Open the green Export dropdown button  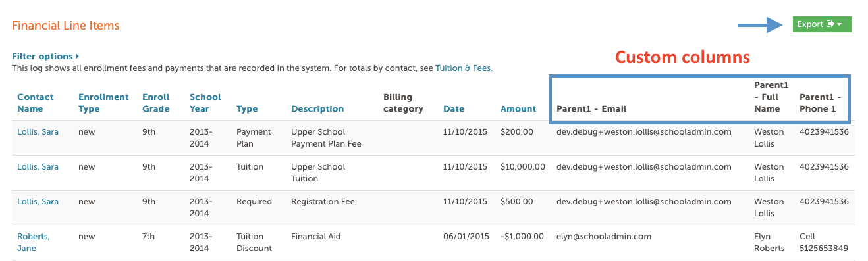pyautogui.click(x=822, y=24)
